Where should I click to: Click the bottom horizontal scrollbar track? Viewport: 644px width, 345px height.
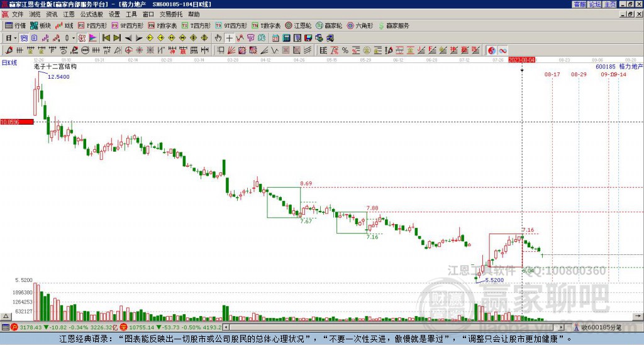[x=394, y=327]
